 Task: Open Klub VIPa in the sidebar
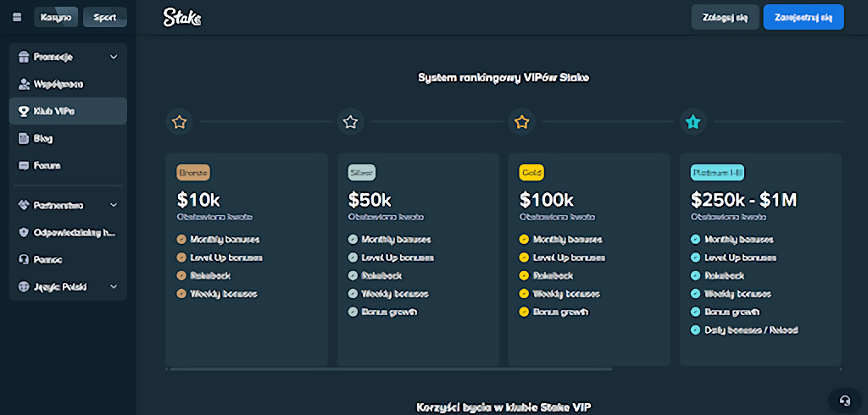coord(53,111)
